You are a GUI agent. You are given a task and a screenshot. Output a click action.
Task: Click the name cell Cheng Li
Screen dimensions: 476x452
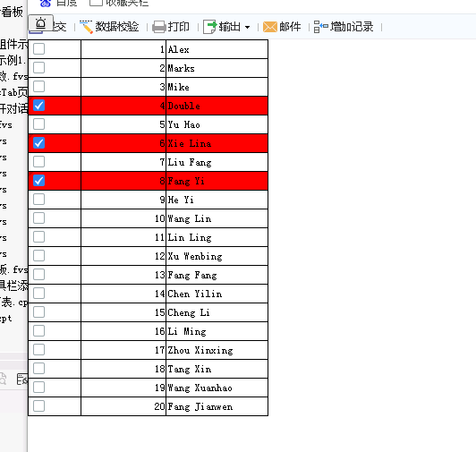217,312
